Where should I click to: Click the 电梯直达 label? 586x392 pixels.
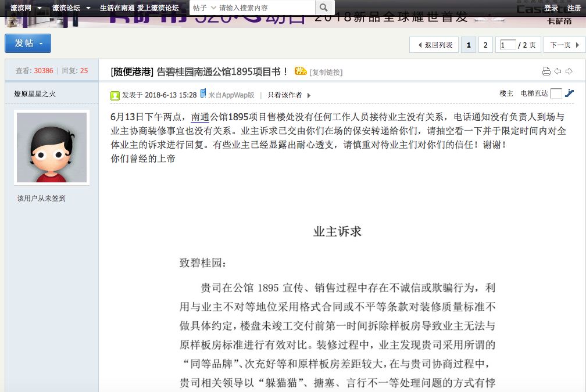pos(534,93)
